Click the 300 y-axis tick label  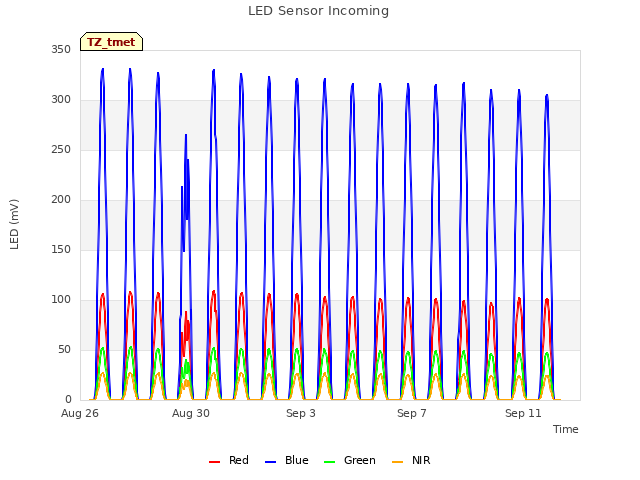pos(61,100)
